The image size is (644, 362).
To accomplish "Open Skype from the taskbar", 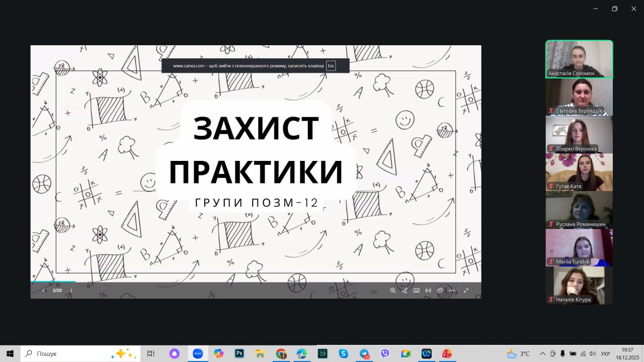I will 343,353.
